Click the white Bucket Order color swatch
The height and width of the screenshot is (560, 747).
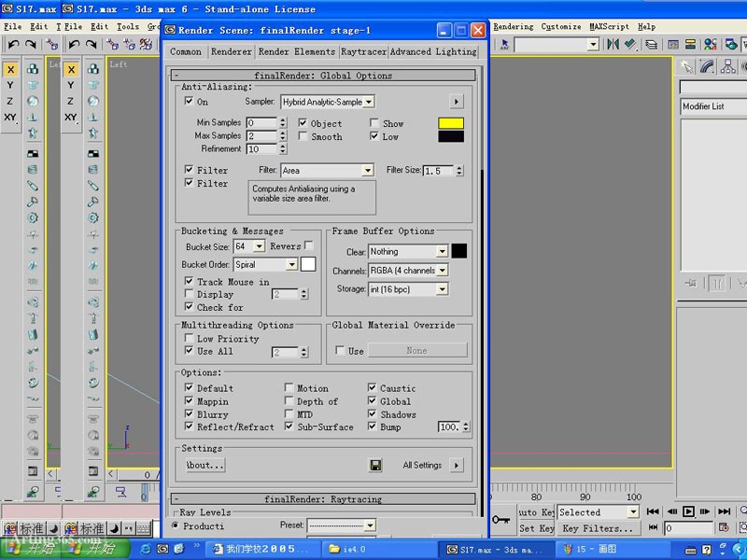[308, 264]
